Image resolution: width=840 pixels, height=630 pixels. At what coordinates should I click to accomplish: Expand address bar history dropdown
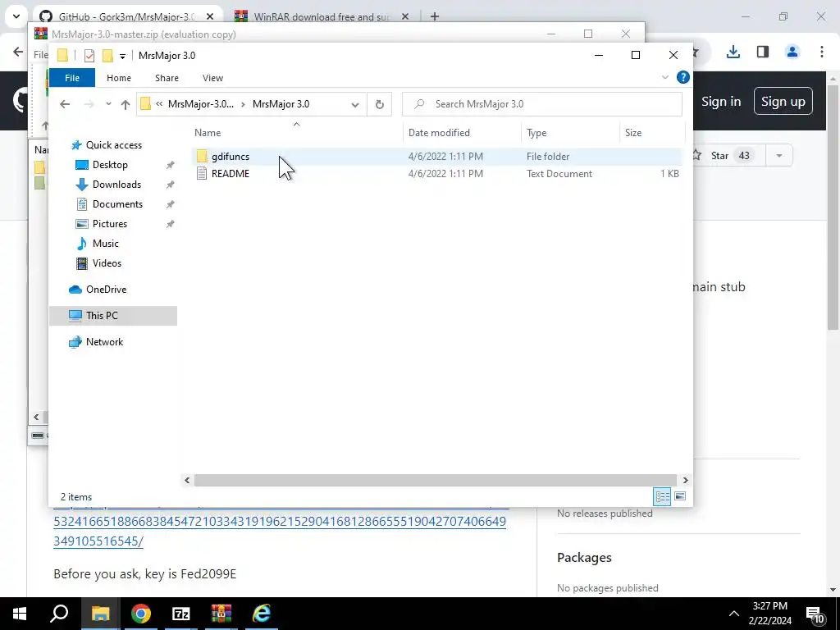tap(354, 104)
